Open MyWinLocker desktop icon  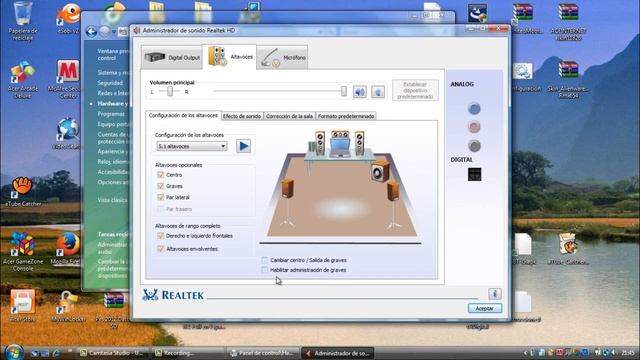68,306
